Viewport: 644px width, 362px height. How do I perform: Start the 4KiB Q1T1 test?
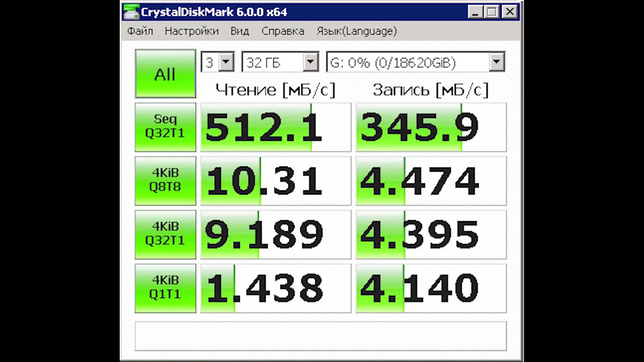(165, 288)
